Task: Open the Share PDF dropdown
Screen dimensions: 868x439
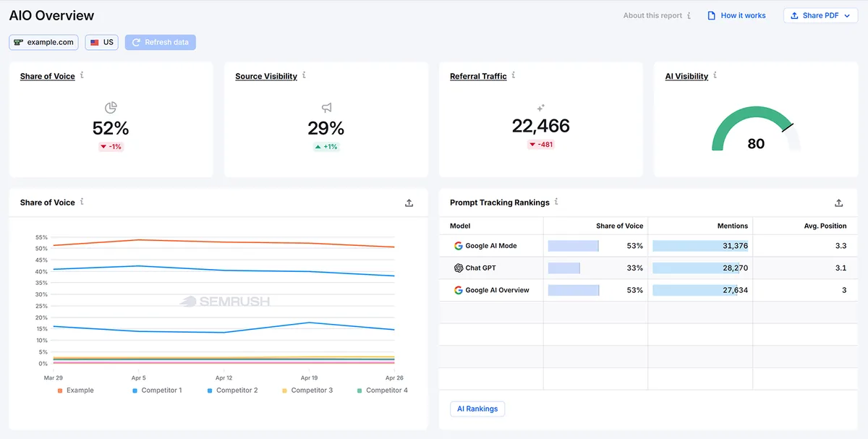Action: (821, 15)
